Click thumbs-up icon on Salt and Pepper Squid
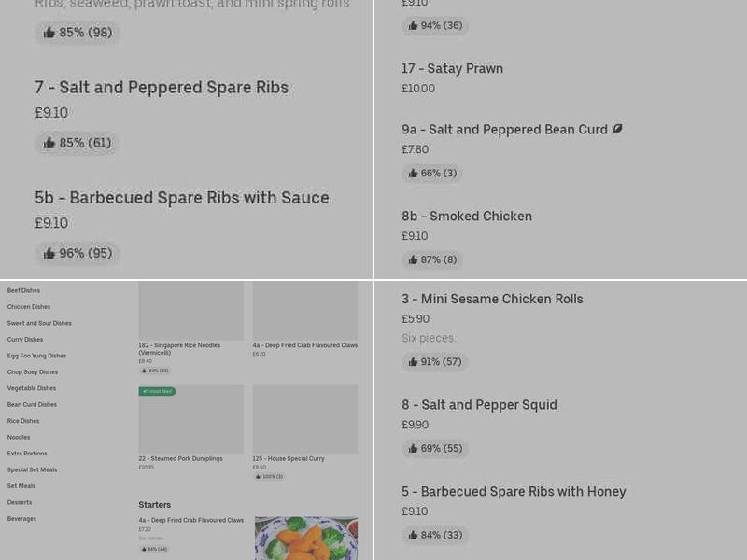The height and width of the screenshot is (560, 747). tap(413, 448)
